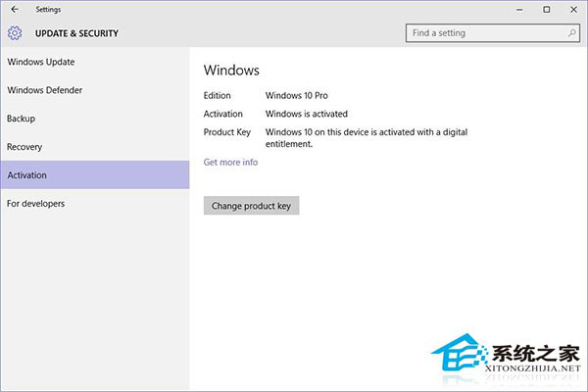The width and height of the screenshot is (588, 392).
Task: Click the Change product key button
Action: click(x=251, y=206)
